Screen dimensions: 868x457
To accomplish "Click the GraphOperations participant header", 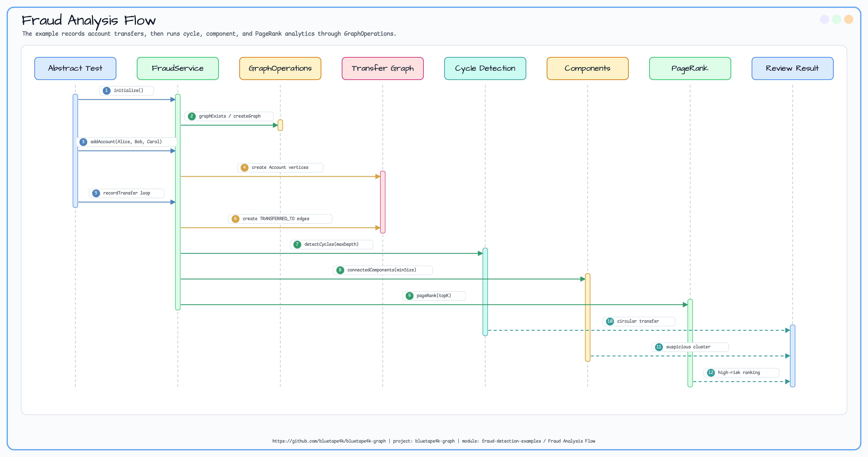I will 280,68.
